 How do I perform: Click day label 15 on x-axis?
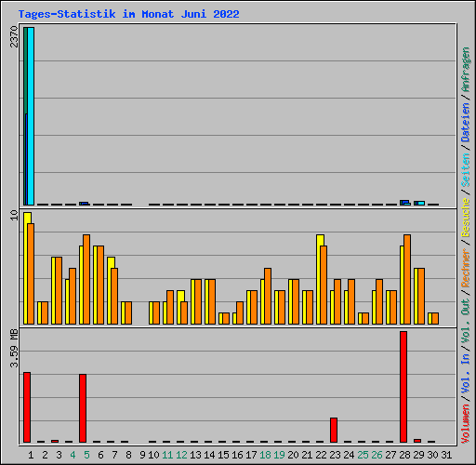(x=223, y=455)
